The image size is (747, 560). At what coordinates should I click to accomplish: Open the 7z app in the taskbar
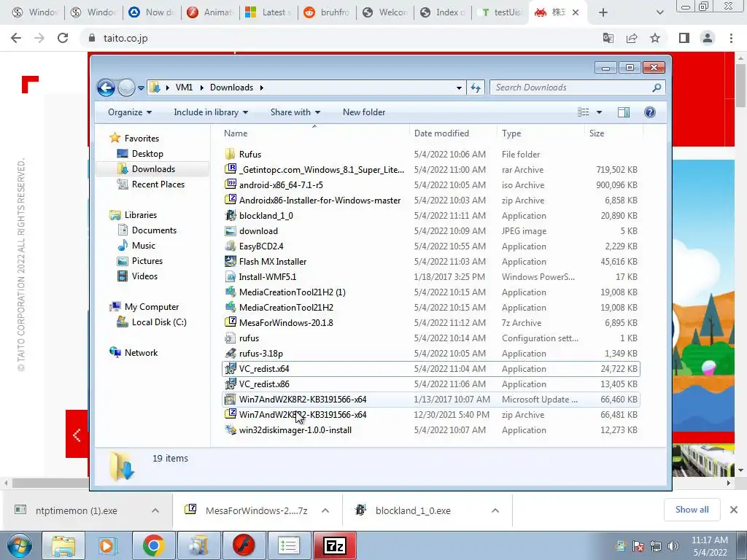(x=334, y=545)
